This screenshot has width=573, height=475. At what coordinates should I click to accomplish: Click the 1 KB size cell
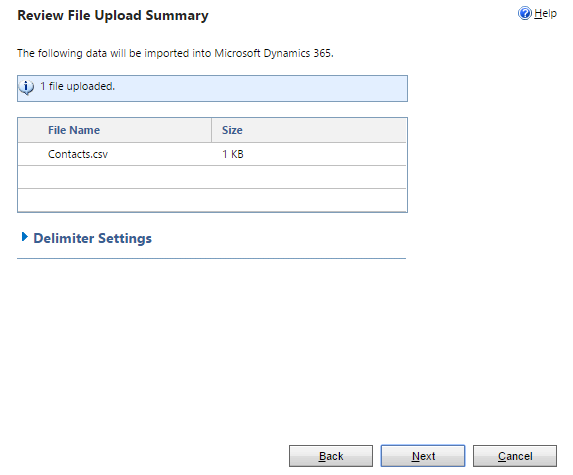[233, 154]
